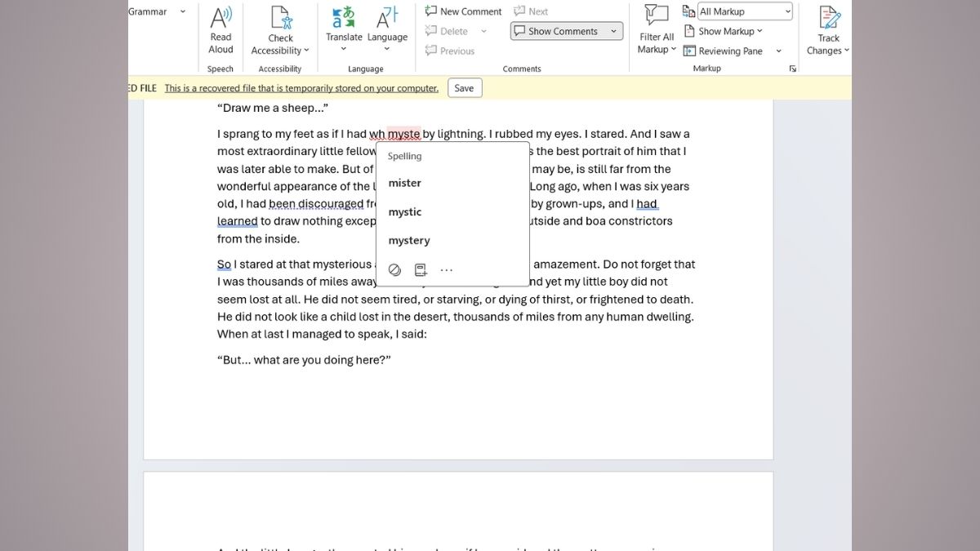Toggle the Reviewing Pane
The height and width of the screenshot is (551, 980).
coord(722,51)
